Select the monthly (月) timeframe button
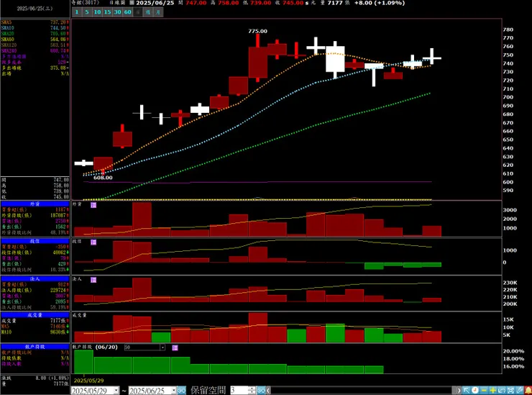532x395 pixels. click(158, 12)
